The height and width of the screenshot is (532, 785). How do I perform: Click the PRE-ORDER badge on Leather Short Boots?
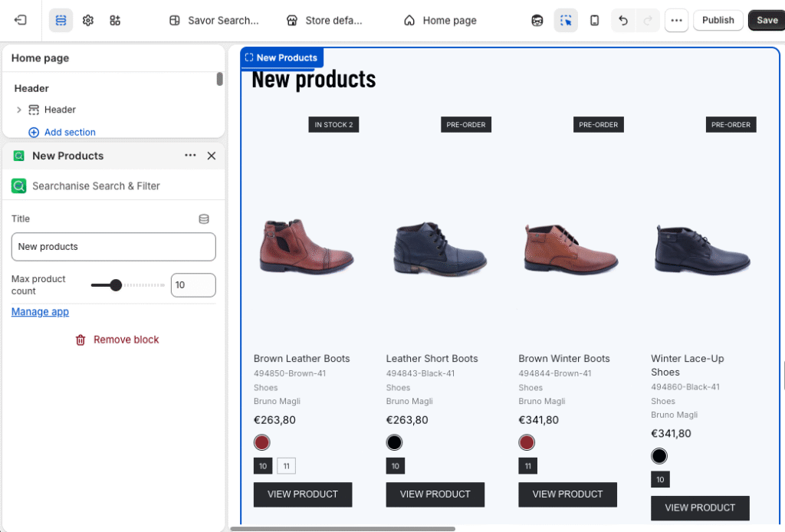point(466,125)
